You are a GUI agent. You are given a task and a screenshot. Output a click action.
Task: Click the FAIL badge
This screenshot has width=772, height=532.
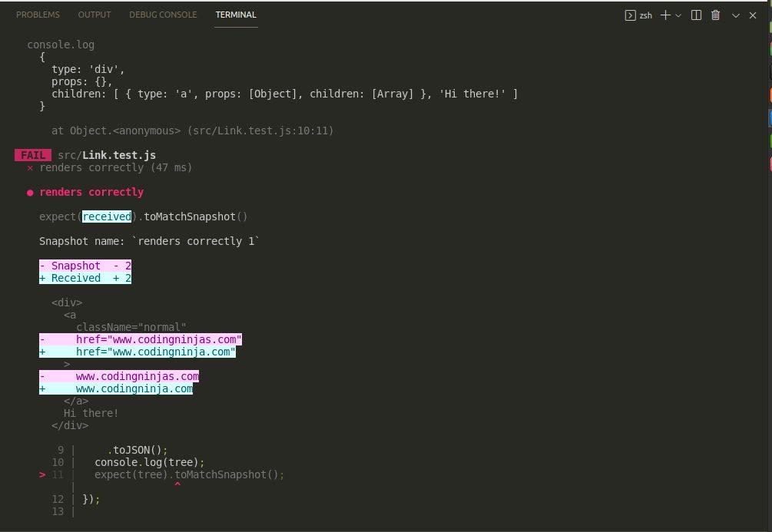click(33, 156)
